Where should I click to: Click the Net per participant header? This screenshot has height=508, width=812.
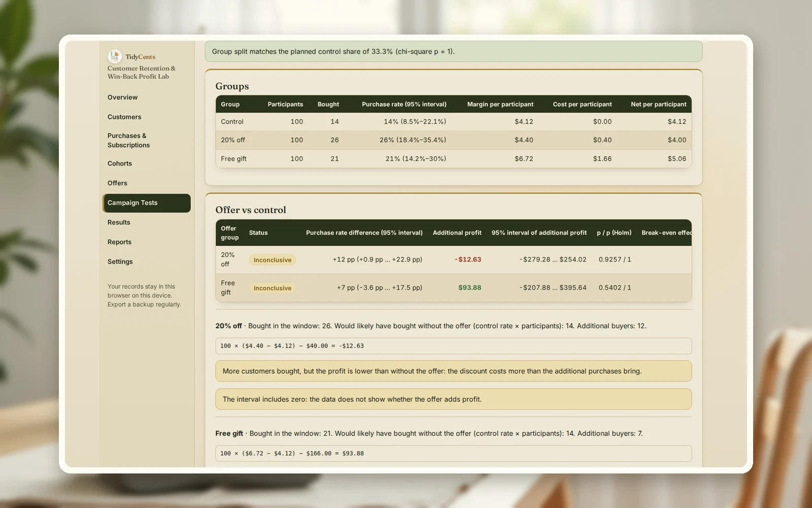[x=658, y=104]
